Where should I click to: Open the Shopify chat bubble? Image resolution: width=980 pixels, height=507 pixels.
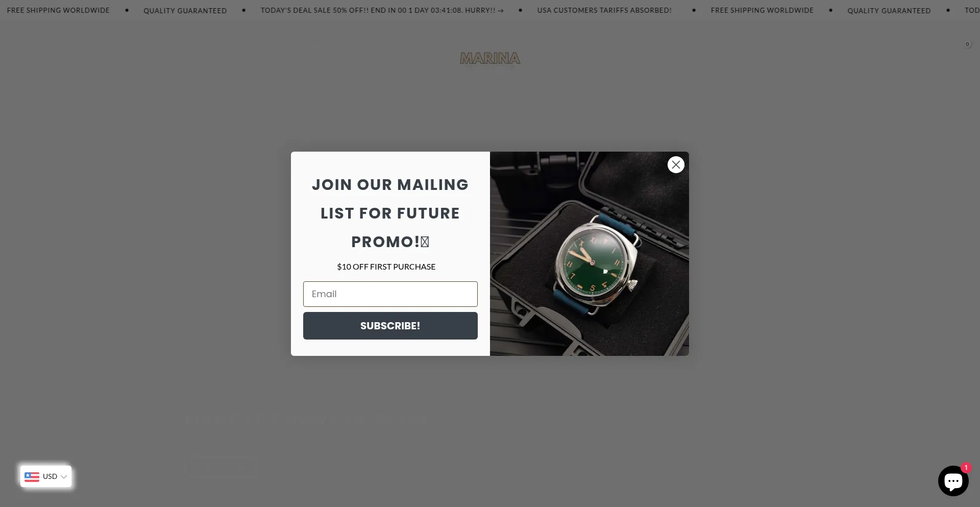953,481
